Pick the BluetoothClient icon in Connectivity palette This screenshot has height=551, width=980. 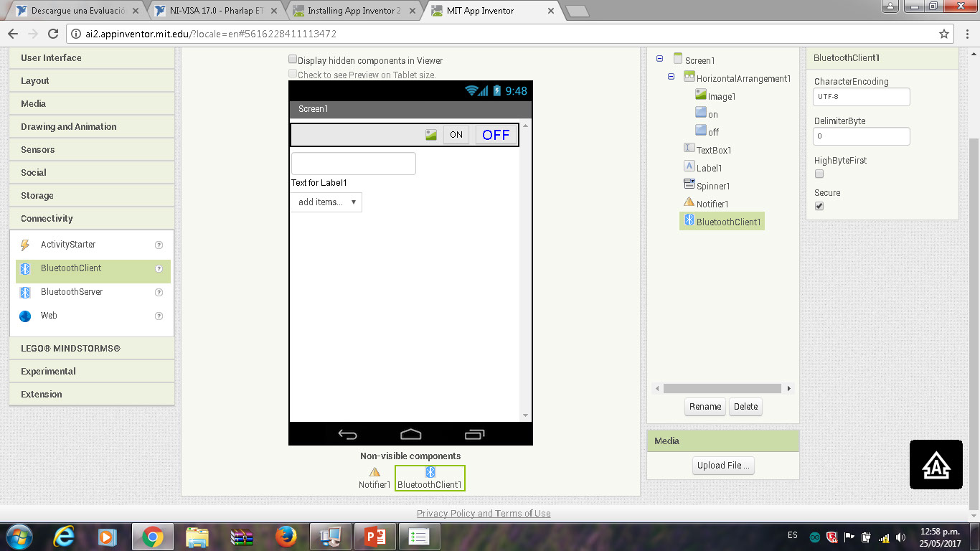tap(25, 269)
